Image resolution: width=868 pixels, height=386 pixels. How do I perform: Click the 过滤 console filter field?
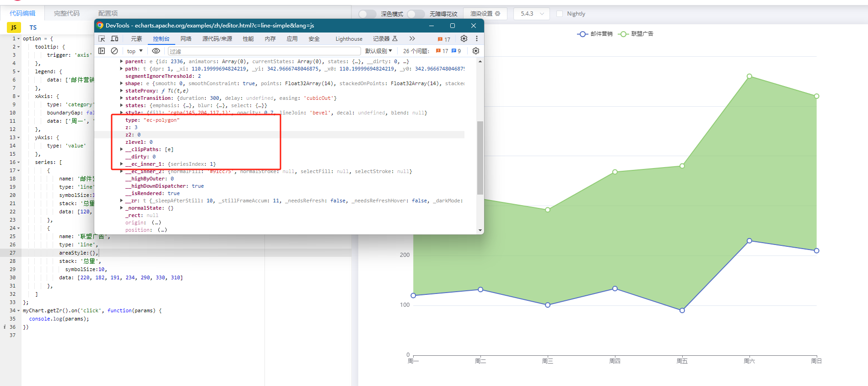click(264, 51)
